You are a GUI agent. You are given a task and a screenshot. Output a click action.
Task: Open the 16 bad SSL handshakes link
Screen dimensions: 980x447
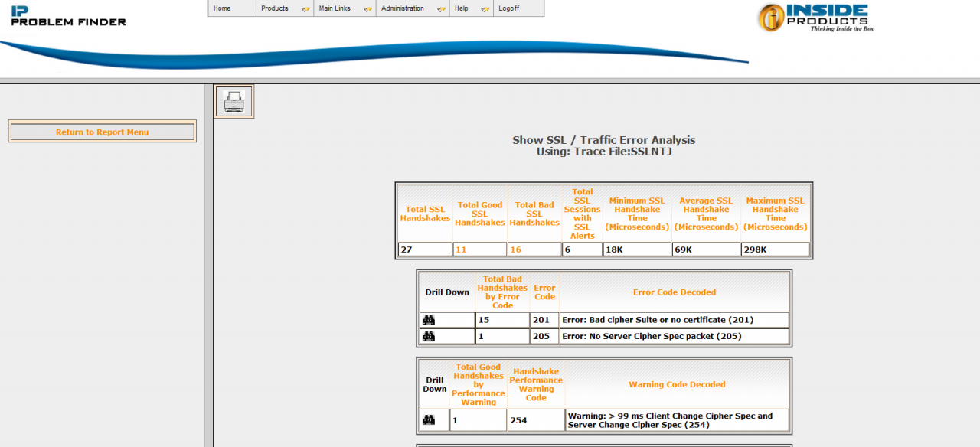tap(516, 250)
